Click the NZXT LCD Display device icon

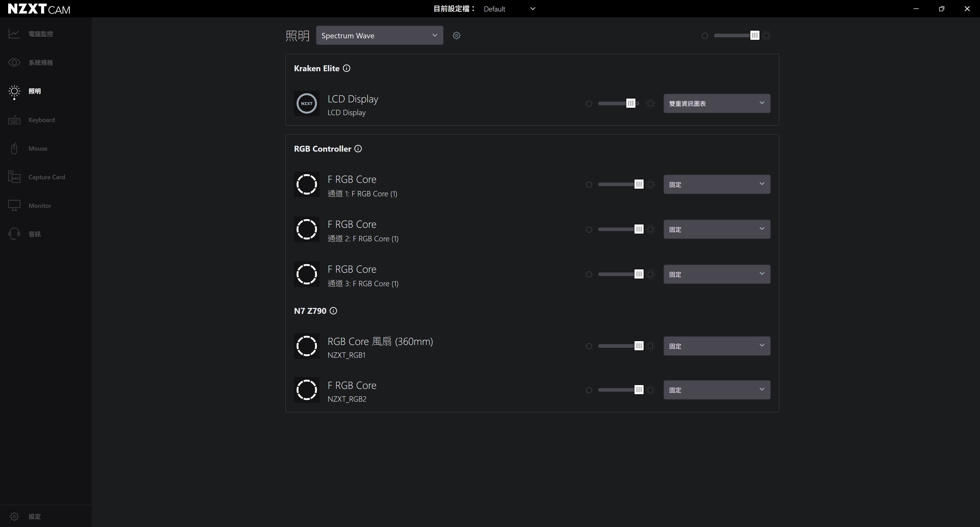pyautogui.click(x=307, y=103)
